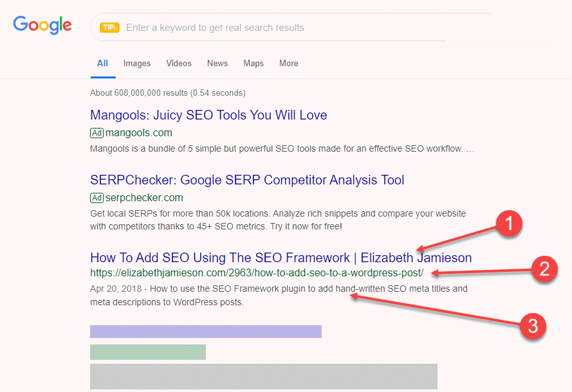Open the How To Add SEO result title
The width and height of the screenshot is (572, 392).
point(281,258)
